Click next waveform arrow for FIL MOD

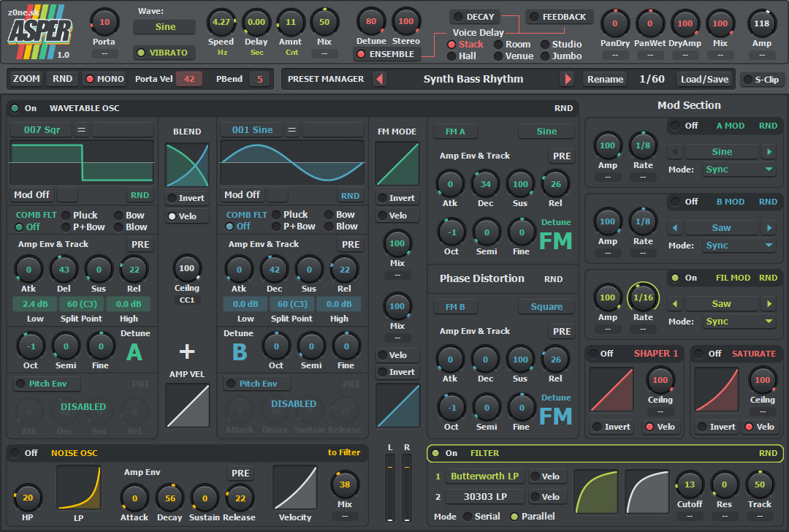pyautogui.click(x=769, y=303)
